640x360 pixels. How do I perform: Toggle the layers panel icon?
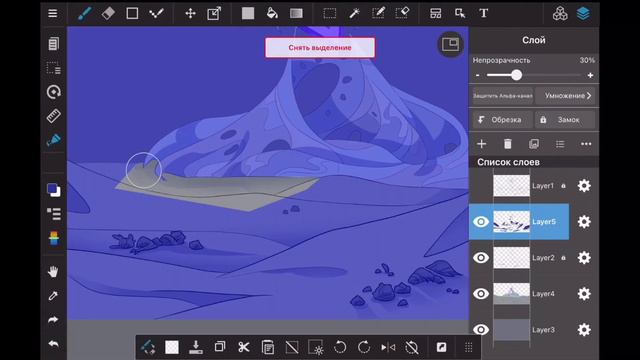(x=583, y=13)
